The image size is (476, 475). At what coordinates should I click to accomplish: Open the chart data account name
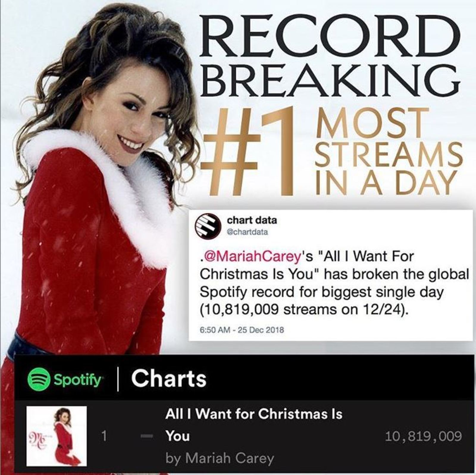252,220
